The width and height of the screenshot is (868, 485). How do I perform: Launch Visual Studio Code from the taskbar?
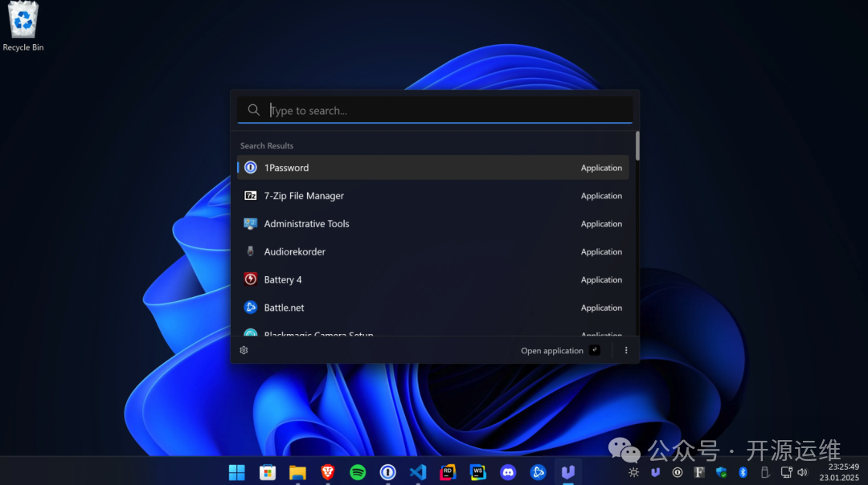point(417,472)
